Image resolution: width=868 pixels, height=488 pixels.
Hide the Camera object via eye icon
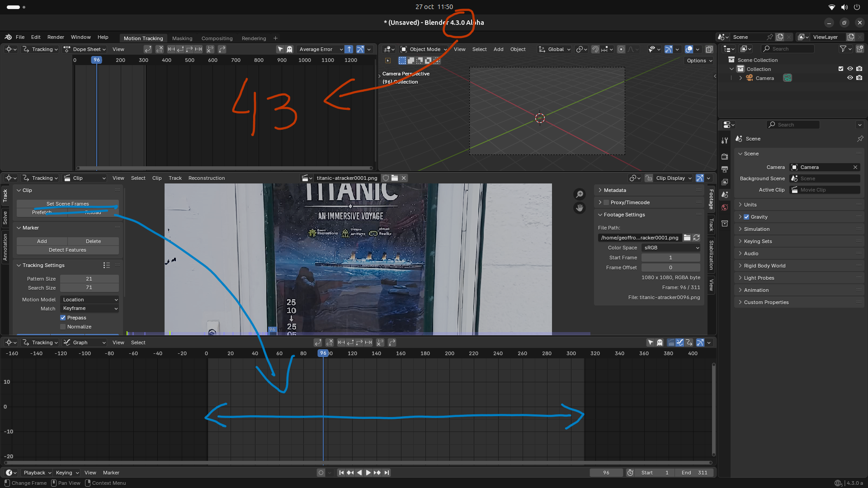[x=850, y=78]
